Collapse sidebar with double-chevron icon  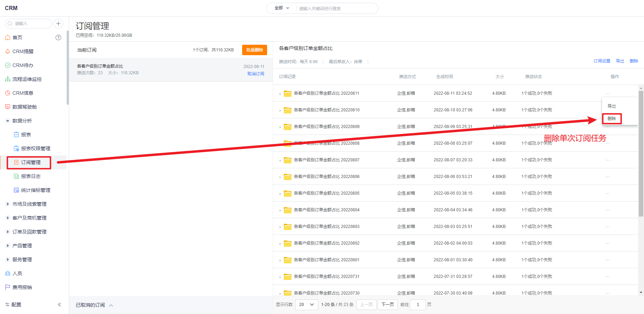click(x=59, y=305)
